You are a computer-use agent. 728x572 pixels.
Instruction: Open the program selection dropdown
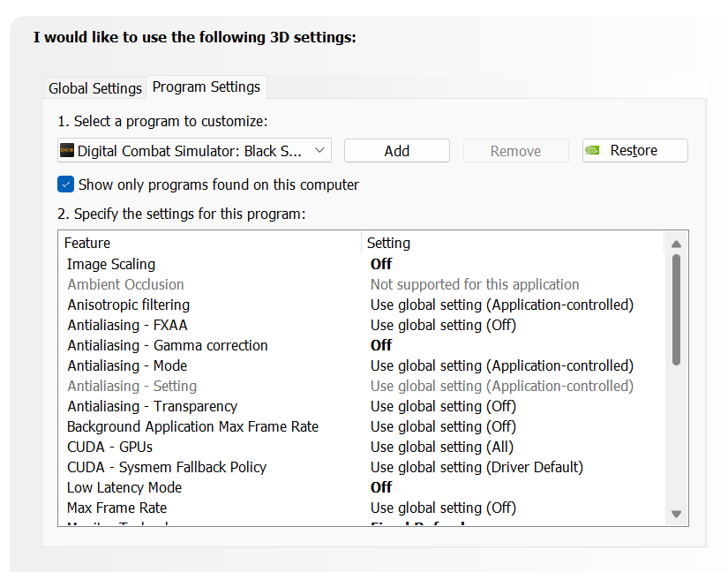tap(194, 150)
